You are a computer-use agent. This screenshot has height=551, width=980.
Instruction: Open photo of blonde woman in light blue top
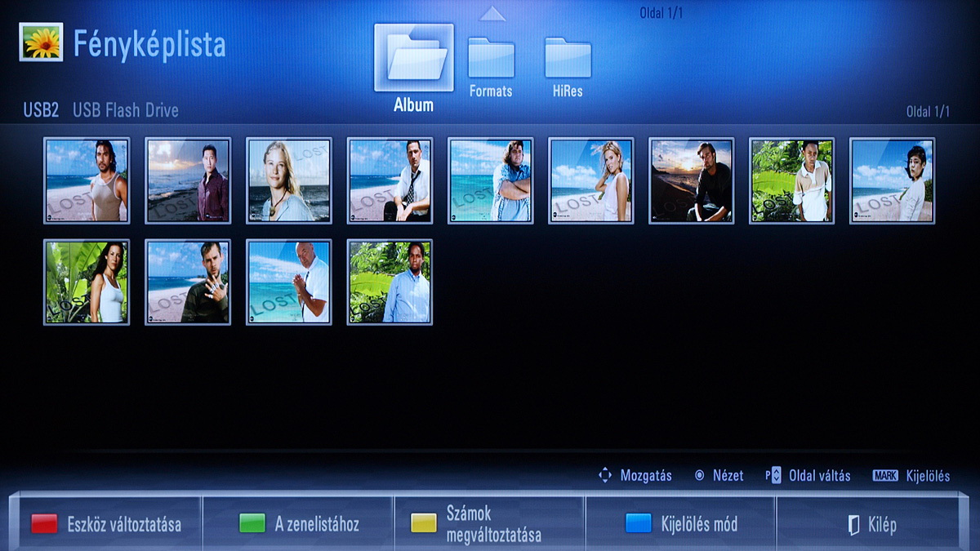289,180
